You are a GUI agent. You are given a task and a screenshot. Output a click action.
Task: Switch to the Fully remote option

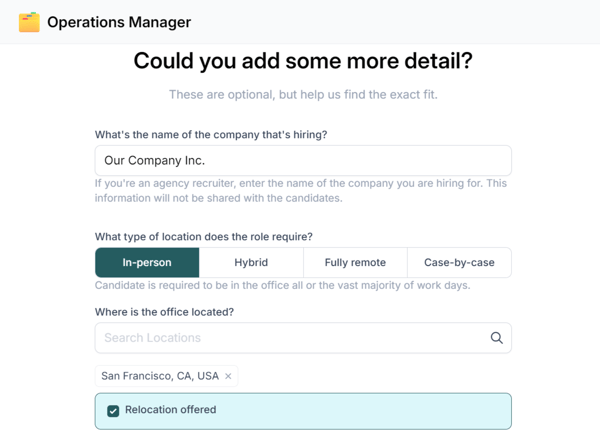click(x=355, y=263)
